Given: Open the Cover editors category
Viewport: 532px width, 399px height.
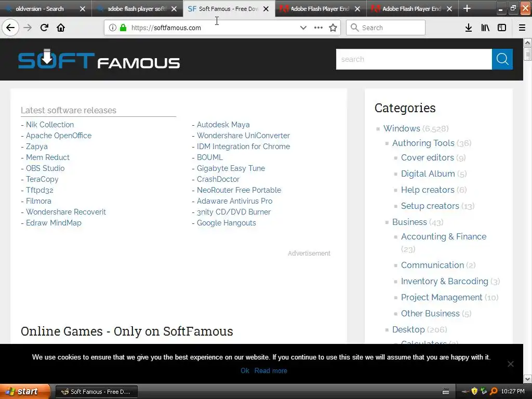Looking at the screenshot, I should [427, 157].
